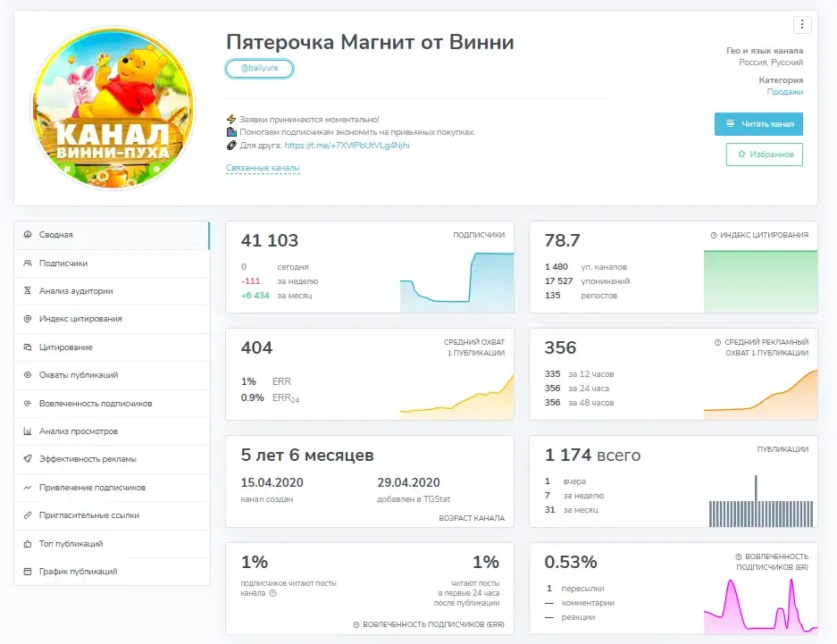Click the list icon in Читать канал button
837x644 pixels.
pos(730,124)
